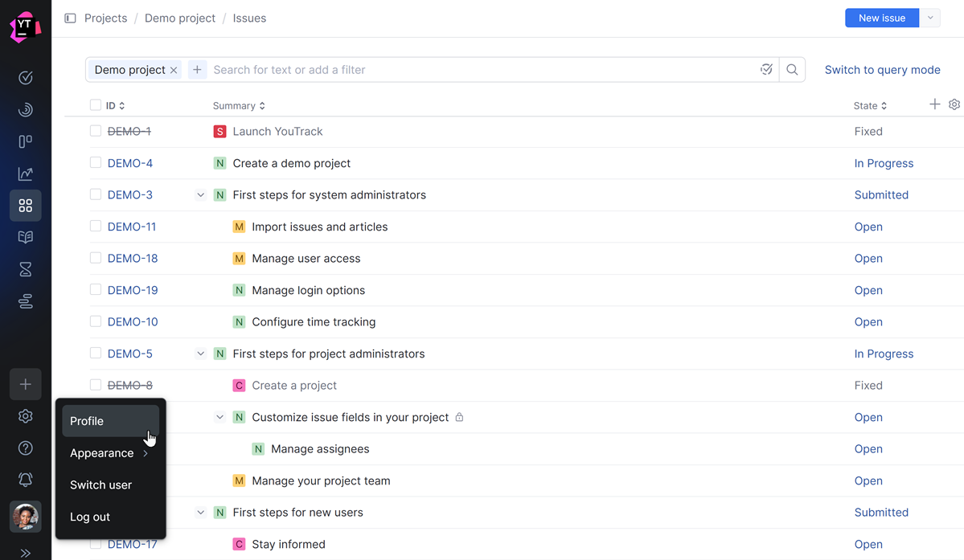Click the help question mark icon
The width and height of the screenshot is (964, 560).
(x=25, y=448)
